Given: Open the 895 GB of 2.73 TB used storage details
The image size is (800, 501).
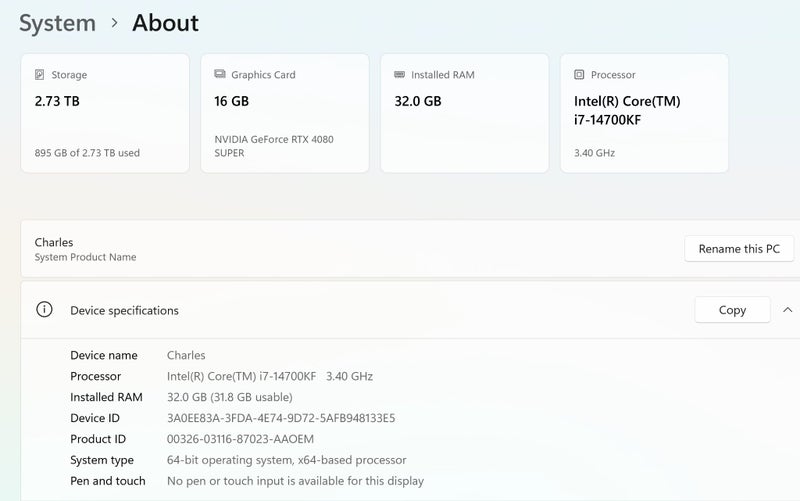Looking at the screenshot, I should [x=87, y=153].
